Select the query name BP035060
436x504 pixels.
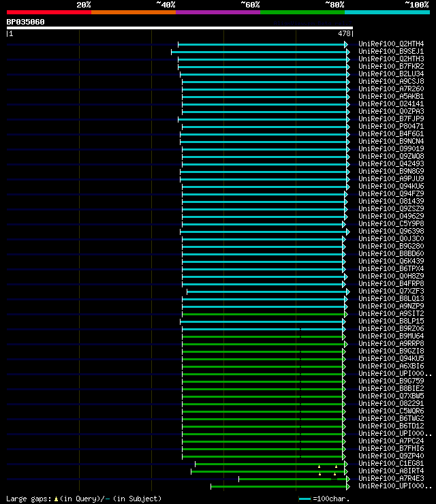[25, 22]
